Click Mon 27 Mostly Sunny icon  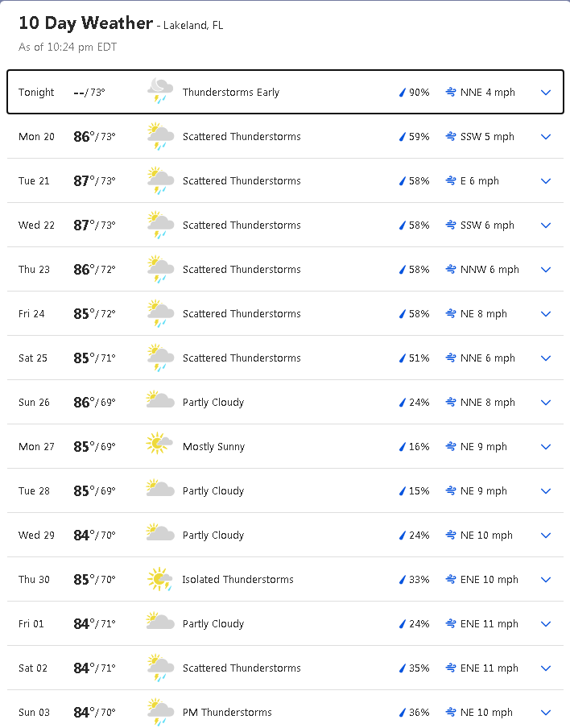click(x=160, y=446)
